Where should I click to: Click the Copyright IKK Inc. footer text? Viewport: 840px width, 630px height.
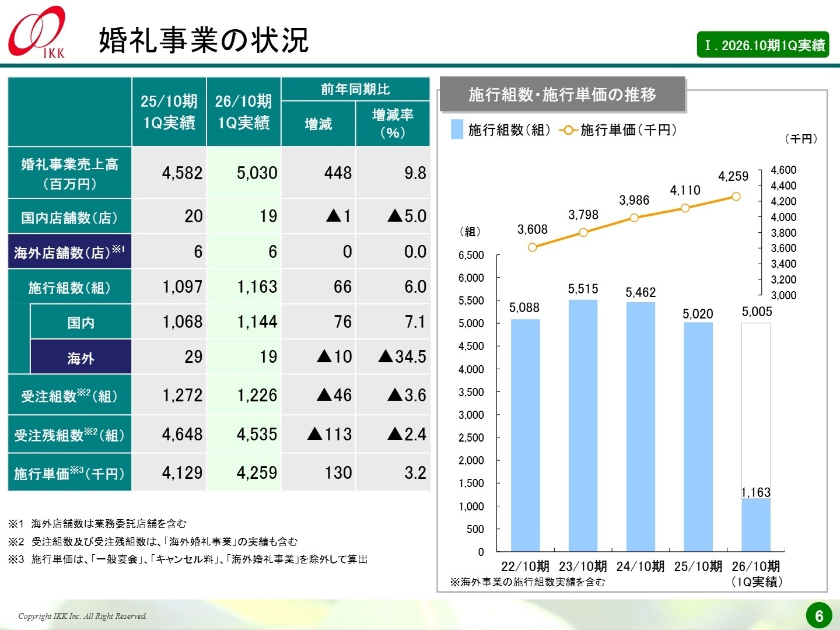point(82,615)
